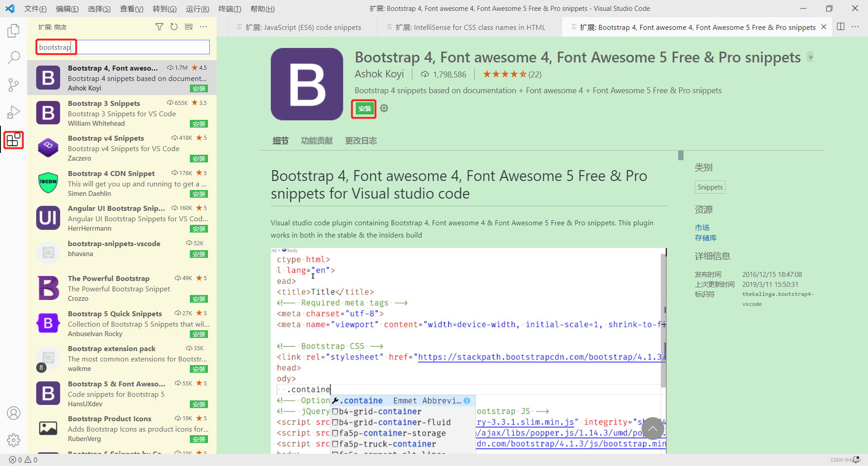868x466 pixels.
Task: Install Bootstrap extension pack by walkme
Action: (x=199, y=369)
